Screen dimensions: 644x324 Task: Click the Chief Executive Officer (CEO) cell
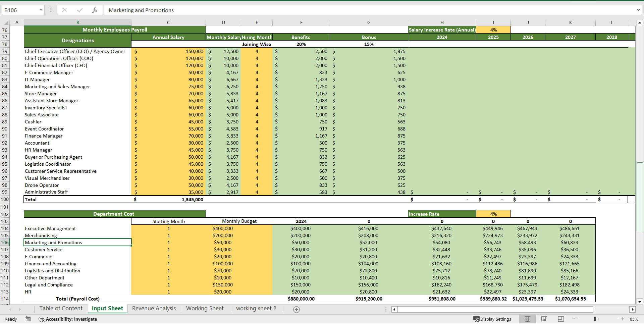click(x=77, y=51)
